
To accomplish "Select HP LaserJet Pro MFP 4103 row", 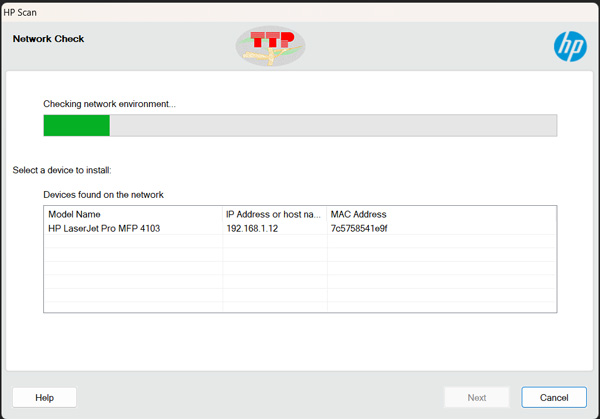I will tap(300, 228).
